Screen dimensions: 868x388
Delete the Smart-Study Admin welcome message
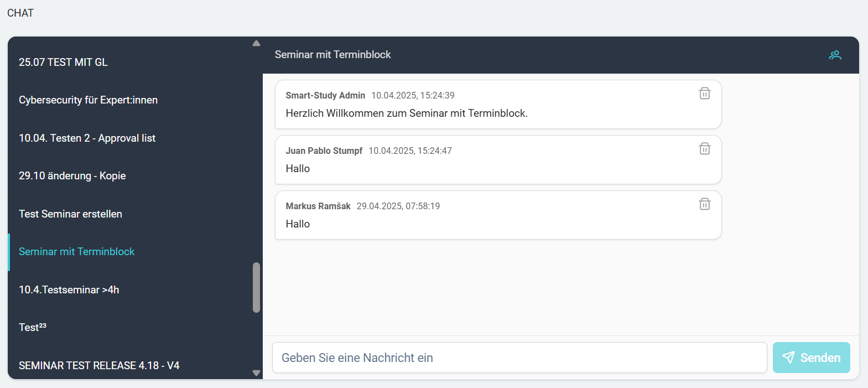pos(704,94)
